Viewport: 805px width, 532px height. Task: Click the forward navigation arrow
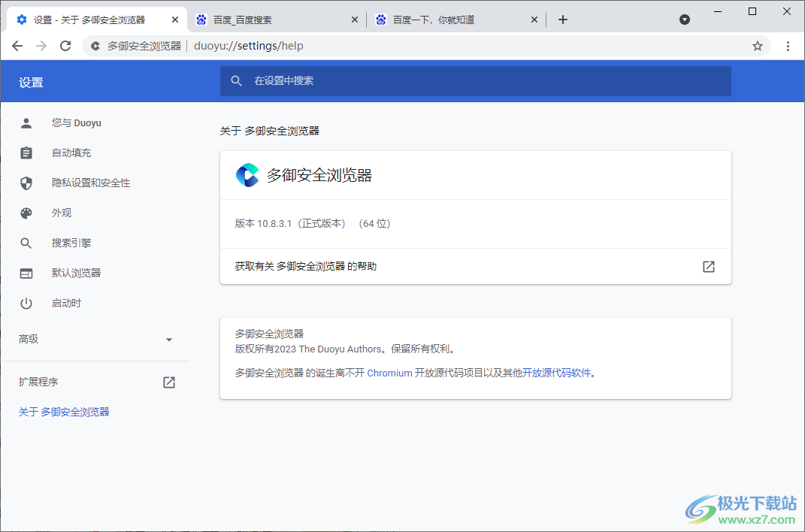click(x=41, y=46)
